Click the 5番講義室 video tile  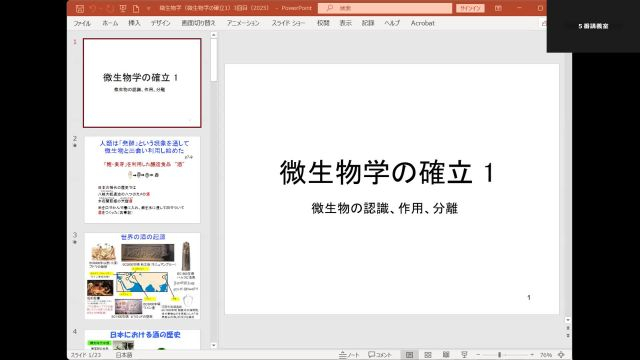593,26
